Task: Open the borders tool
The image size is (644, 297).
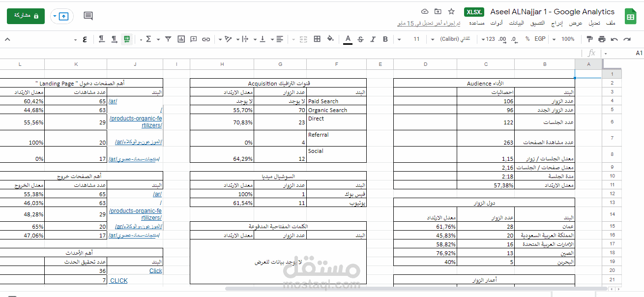Action: coord(317,39)
